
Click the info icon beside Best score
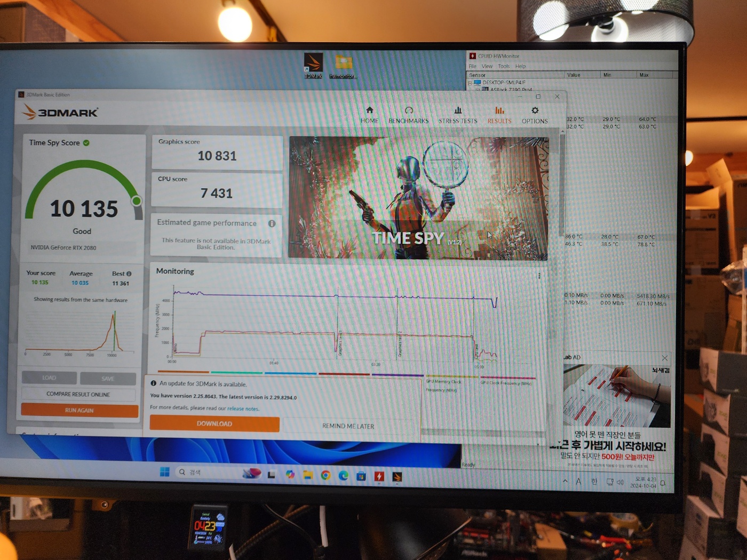tap(129, 274)
